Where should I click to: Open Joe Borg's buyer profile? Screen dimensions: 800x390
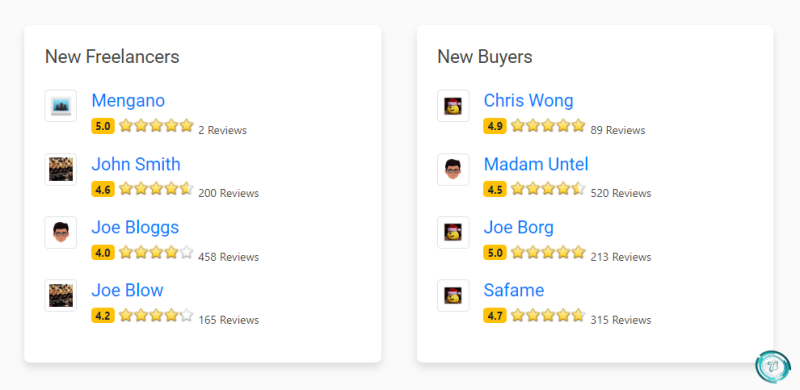519,227
